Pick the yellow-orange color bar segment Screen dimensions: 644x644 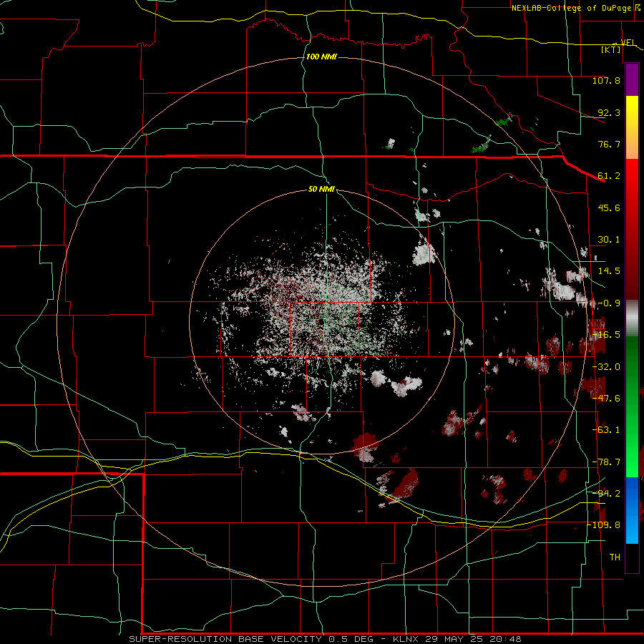click(632, 127)
